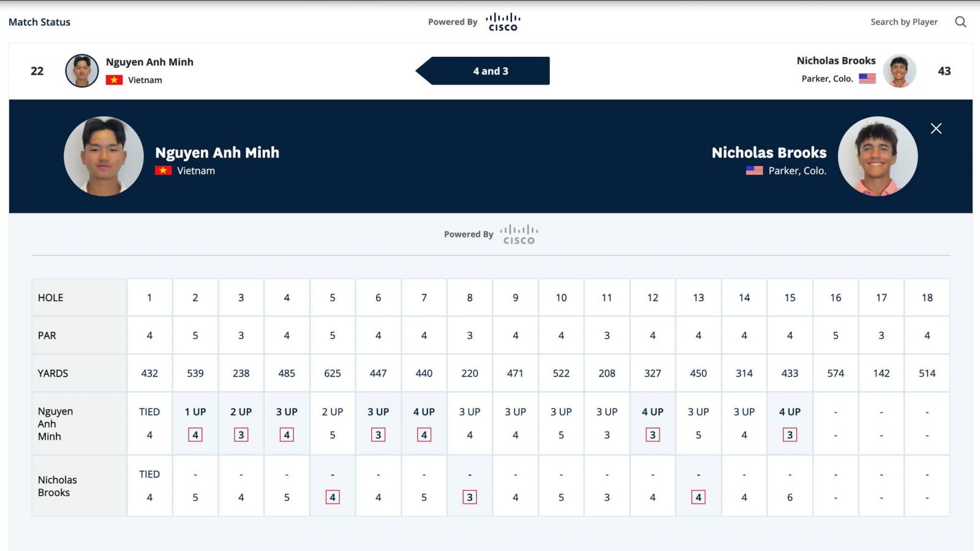Click the Vietnam flag in dark banner
980x551 pixels.
pos(163,171)
